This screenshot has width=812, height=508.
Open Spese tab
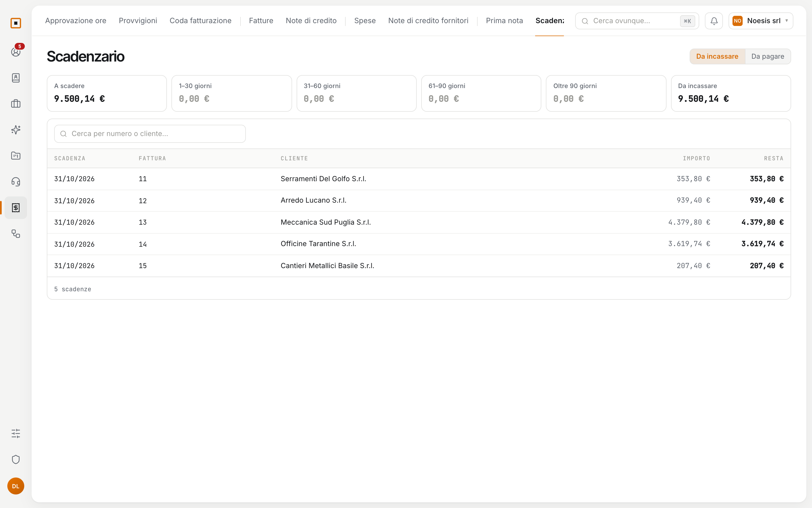[365, 21]
